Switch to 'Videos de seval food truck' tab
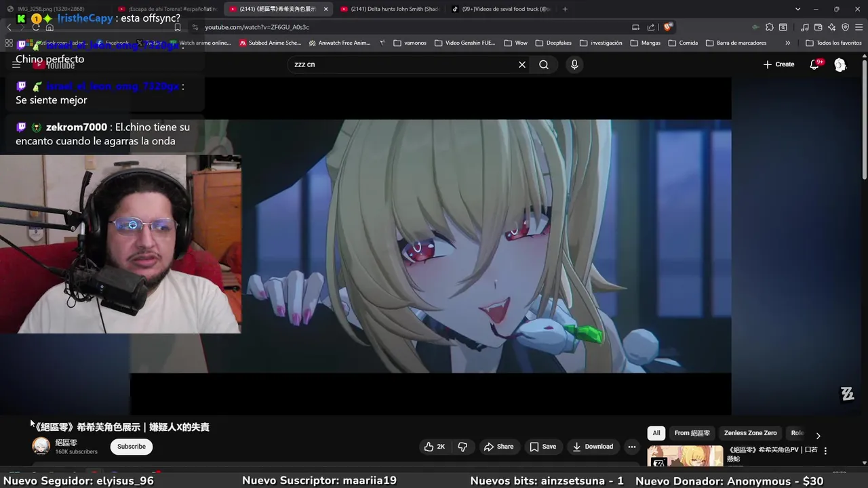This screenshot has width=868, height=488. click(x=501, y=9)
